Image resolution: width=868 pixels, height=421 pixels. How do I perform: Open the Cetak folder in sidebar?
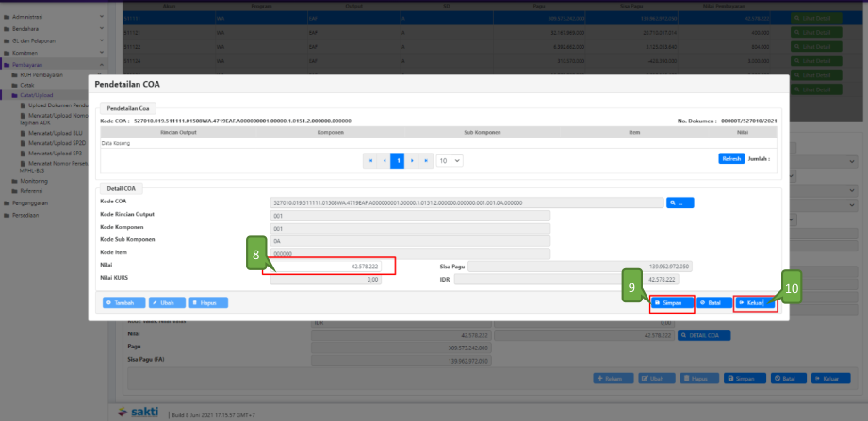26,85
